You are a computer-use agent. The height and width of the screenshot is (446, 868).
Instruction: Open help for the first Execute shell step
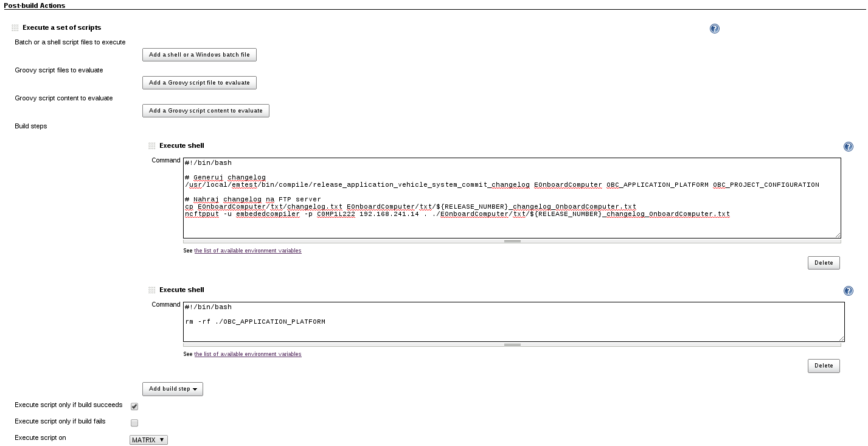(848, 146)
